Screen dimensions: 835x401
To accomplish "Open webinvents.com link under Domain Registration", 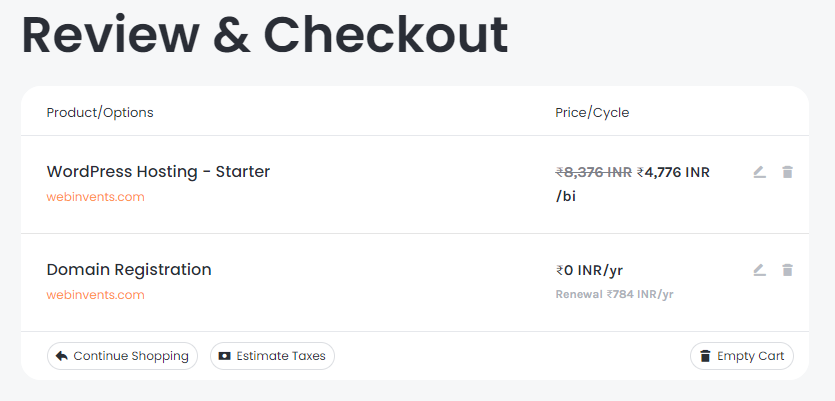I will [x=96, y=295].
